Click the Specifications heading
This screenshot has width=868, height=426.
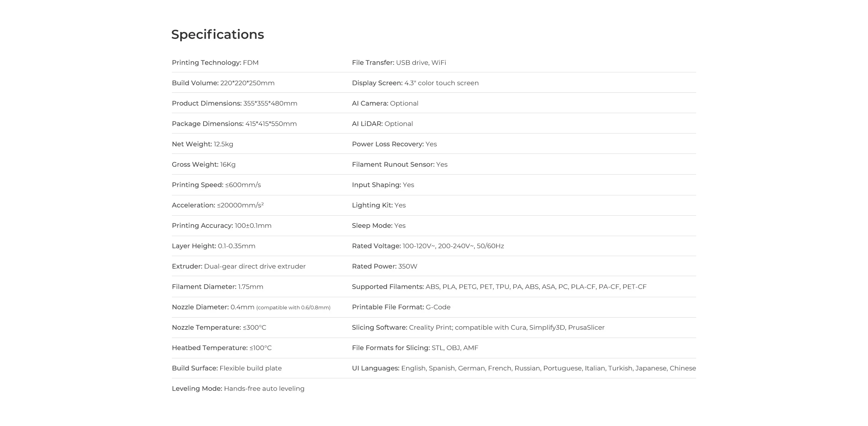click(217, 35)
